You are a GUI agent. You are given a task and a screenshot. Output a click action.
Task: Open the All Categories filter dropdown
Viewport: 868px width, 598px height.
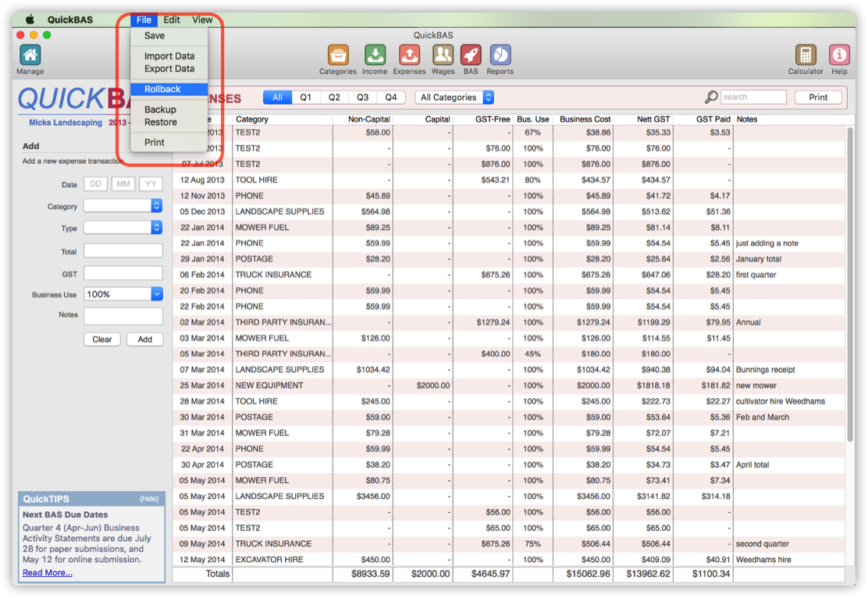[454, 97]
